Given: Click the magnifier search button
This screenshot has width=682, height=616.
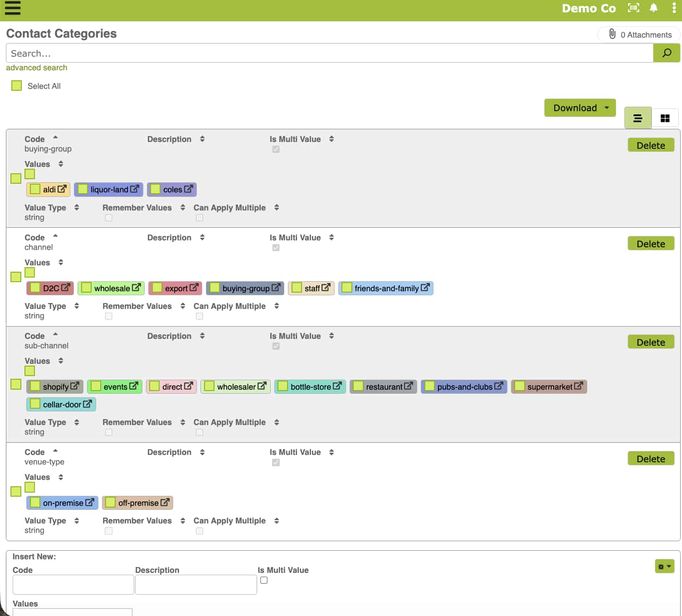Looking at the screenshot, I should pos(666,53).
